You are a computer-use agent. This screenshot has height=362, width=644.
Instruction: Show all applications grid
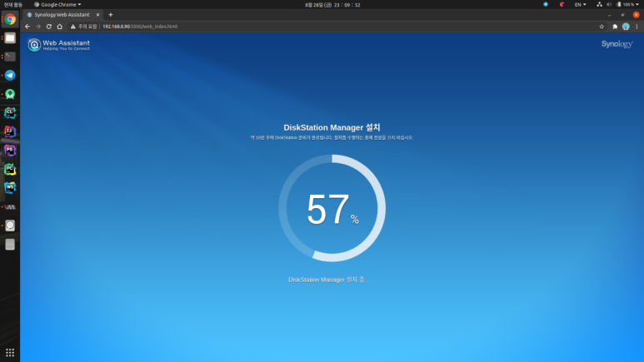coord(10,353)
